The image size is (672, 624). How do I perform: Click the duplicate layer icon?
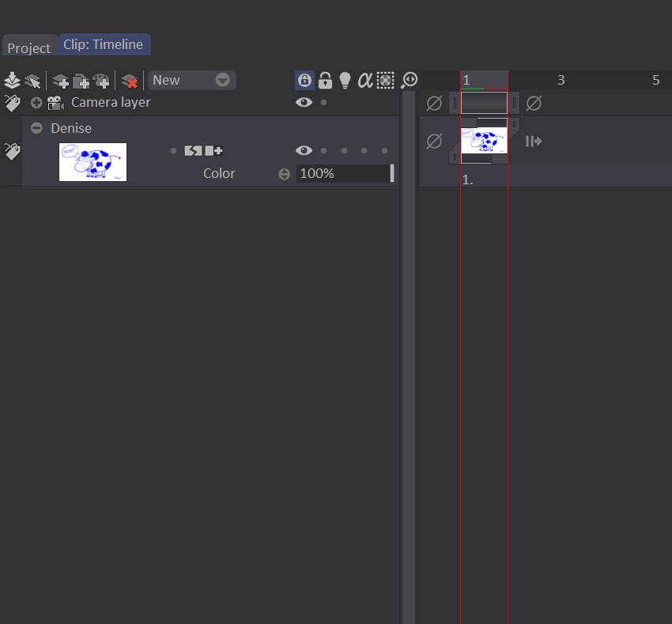coord(81,80)
